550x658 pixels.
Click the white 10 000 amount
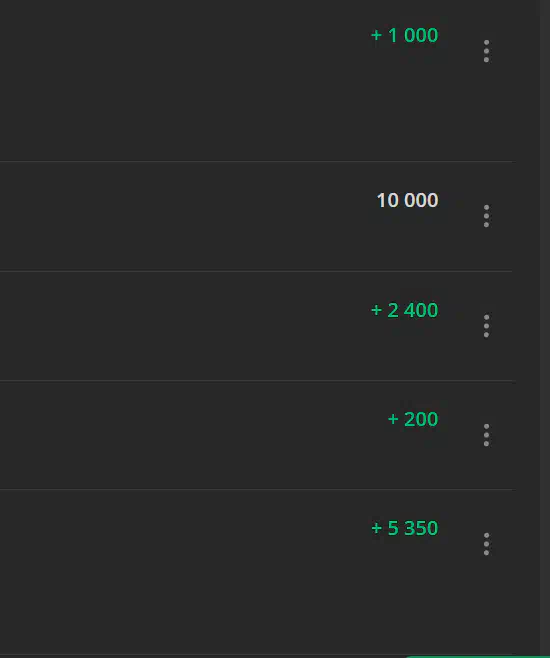[407, 200]
